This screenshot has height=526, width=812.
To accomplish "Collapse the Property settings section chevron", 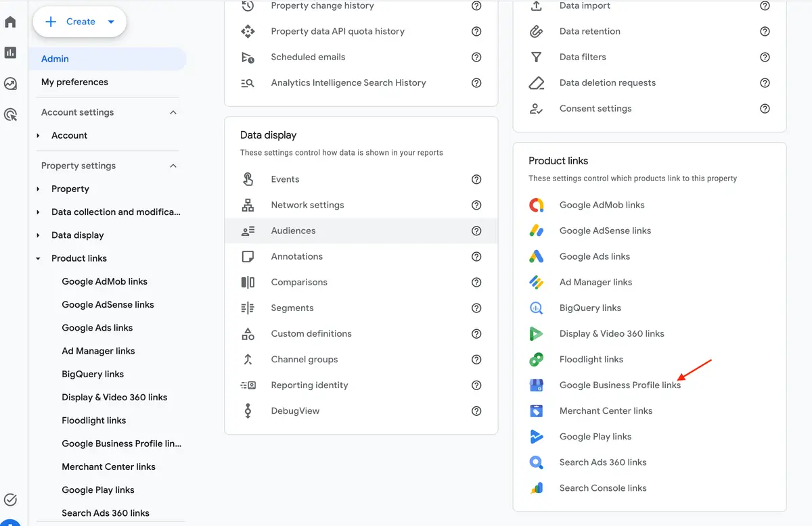I will (173, 166).
